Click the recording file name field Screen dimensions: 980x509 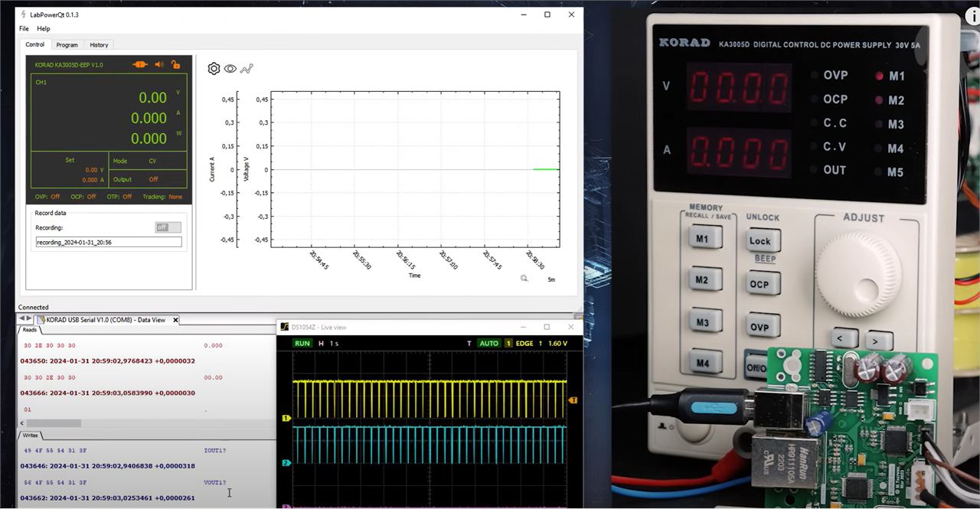point(109,242)
